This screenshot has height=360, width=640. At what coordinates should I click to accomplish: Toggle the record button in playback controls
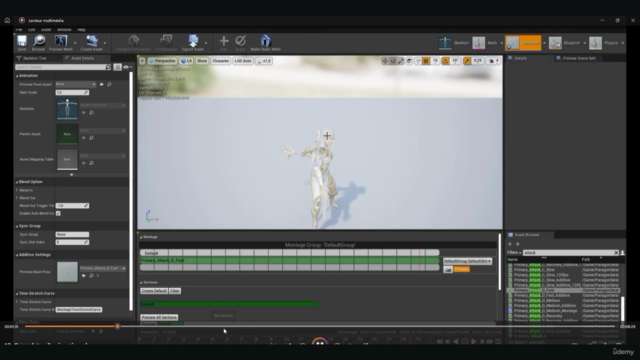[464, 341]
